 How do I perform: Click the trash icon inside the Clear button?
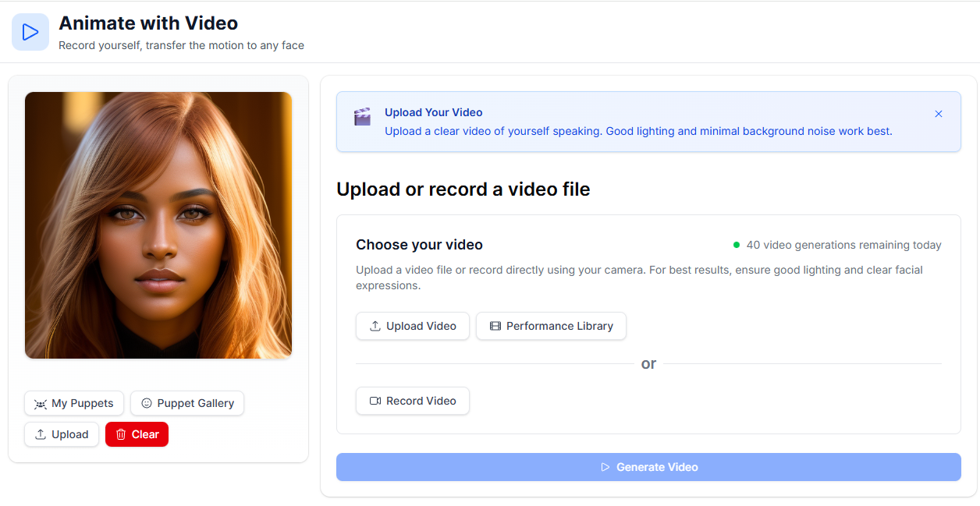pos(122,434)
